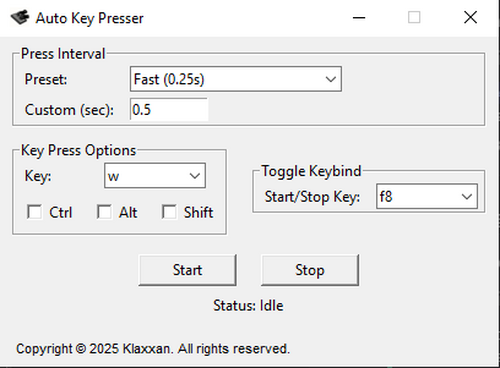Click the grayed-out maximize window button
Image resolution: width=500 pixels, height=368 pixels.
tap(414, 17)
